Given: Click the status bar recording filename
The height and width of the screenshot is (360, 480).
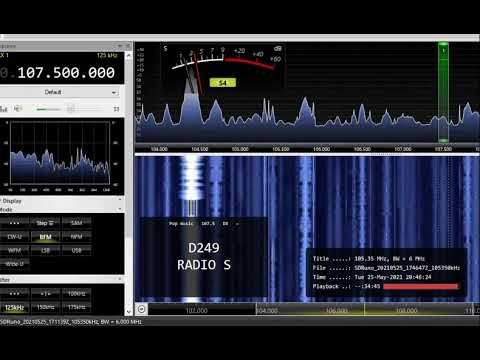Looking at the screenshot, I should 71,322.
